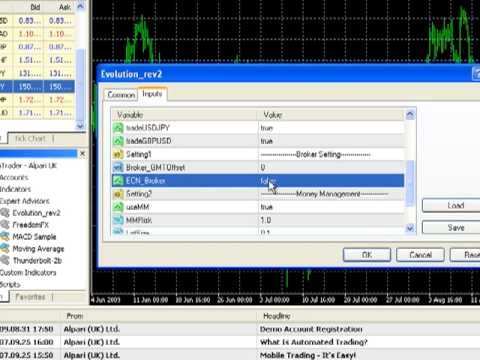Open the dialog help button in title bar

tap(477, 74)
